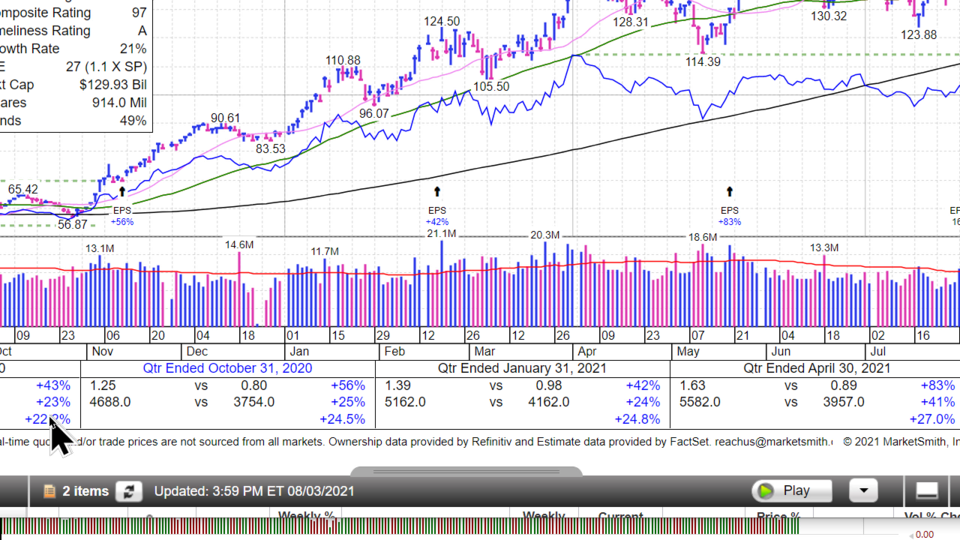Open the dropdown arrow next to Play

point(862,491)
